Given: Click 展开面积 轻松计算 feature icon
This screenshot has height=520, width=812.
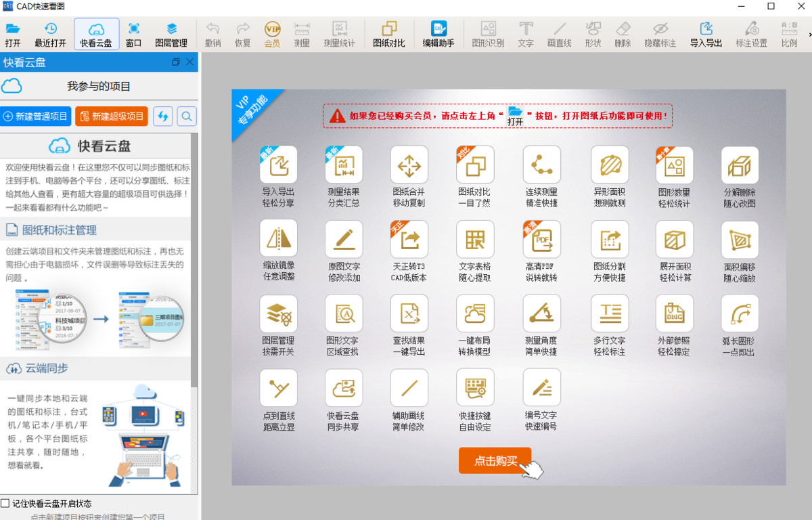Looking at the screenshot, I should pyautogui.click(x=675, y=239).
